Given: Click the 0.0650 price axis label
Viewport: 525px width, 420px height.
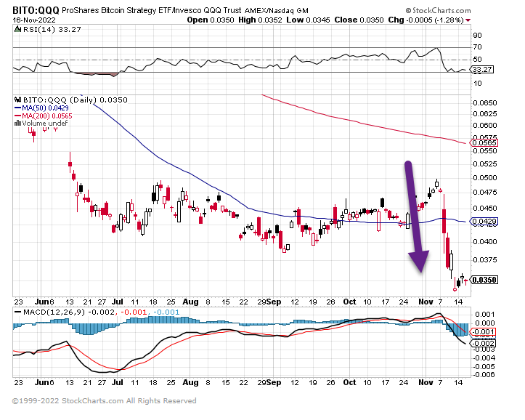Looking at the screenshot, I should tap(485, 103).
